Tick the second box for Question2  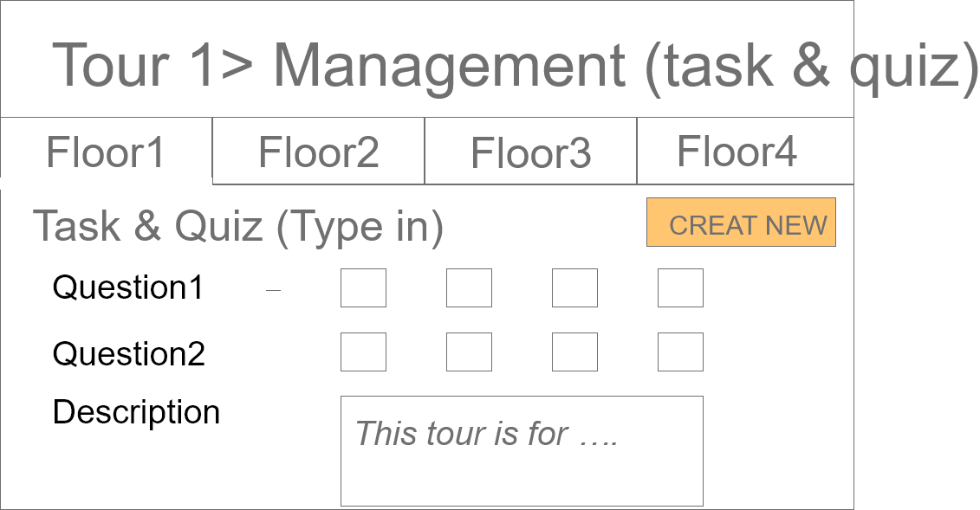pos(469,352)
